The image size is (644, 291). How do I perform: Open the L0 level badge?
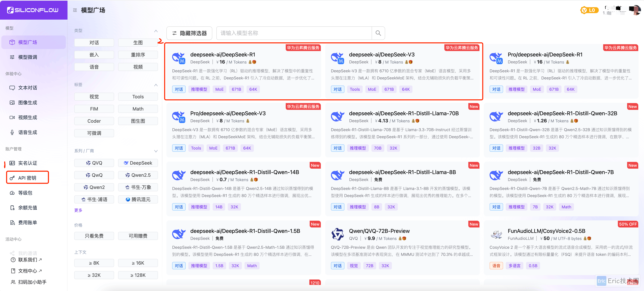click(x=589, y=10)
